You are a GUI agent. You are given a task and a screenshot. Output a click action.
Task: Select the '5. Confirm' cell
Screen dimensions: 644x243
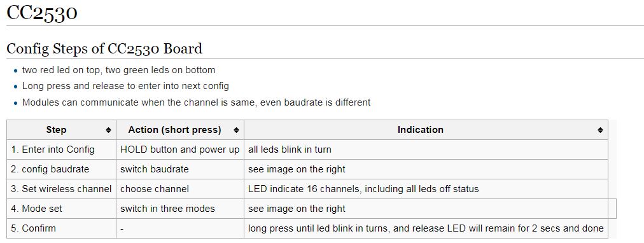62,228
